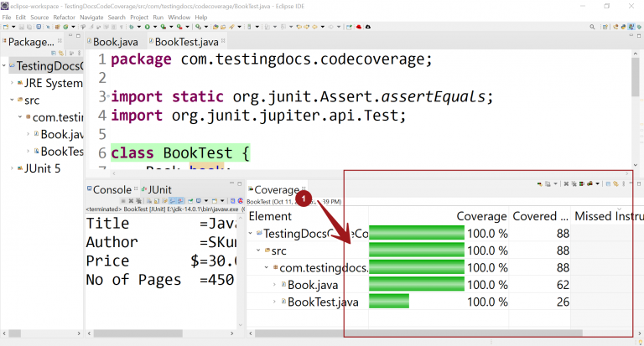Click the green coverage bar for BookTest.java
644x346 pixels.
pyautogui.click(x=389, y=302)
